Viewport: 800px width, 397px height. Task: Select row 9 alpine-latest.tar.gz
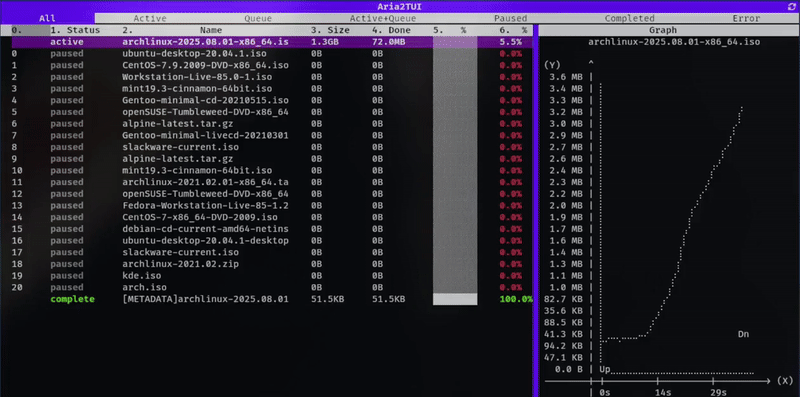[x=271, y=159]
